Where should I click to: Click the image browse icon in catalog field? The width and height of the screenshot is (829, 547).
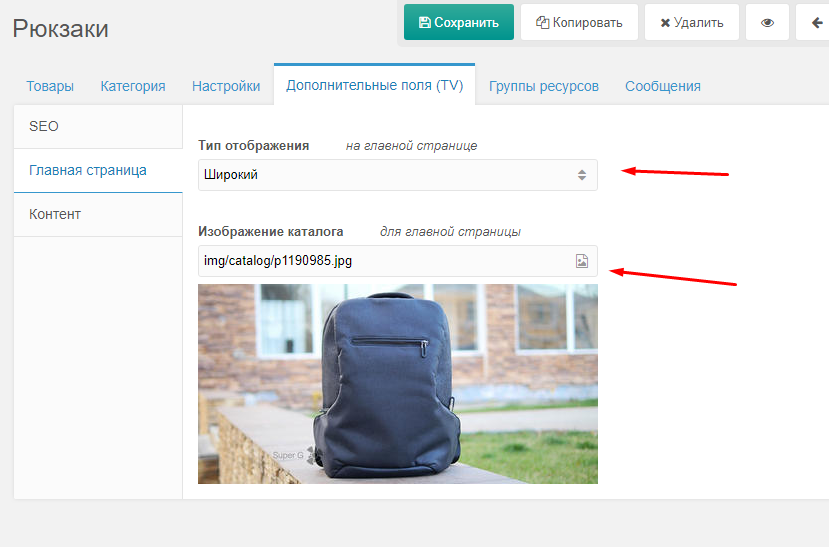582,261
